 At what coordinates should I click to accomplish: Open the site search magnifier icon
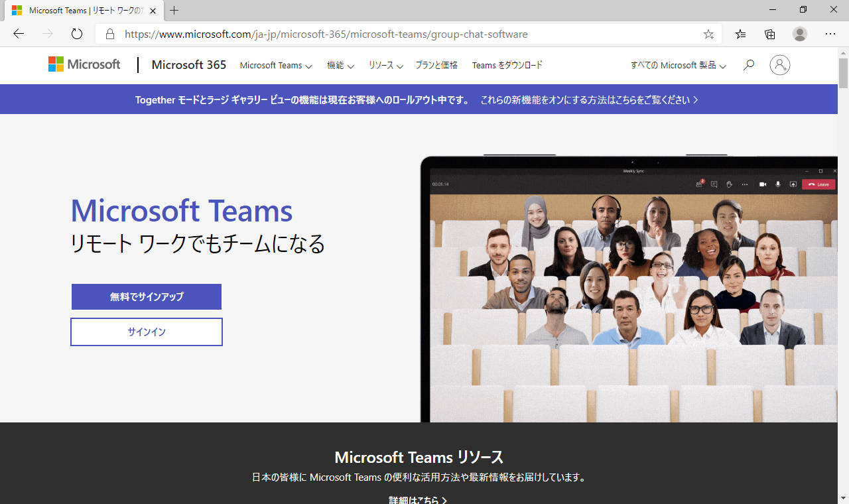[x=749, y=65]
